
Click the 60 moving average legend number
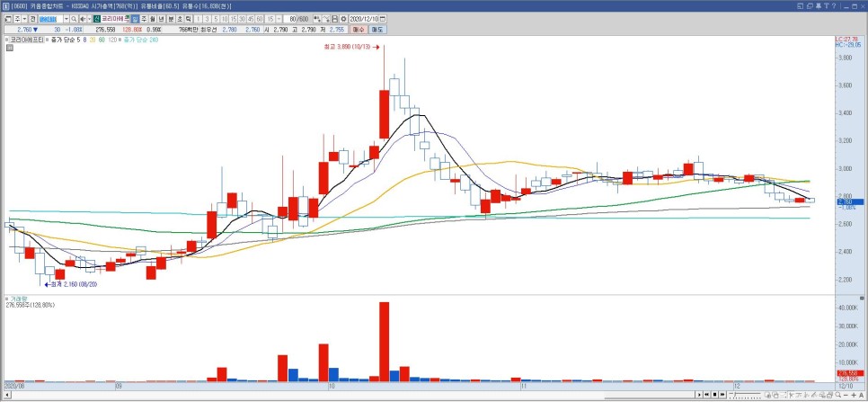point(102,40)
